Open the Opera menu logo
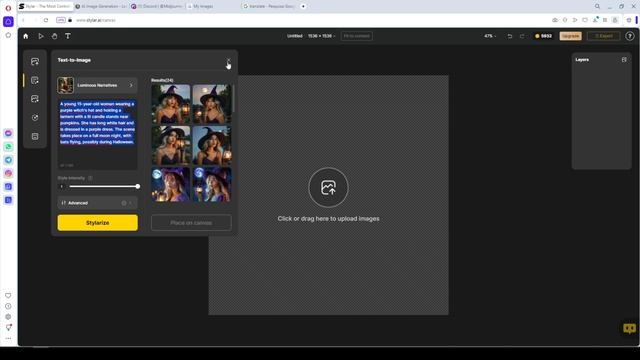 coord(8,8)
